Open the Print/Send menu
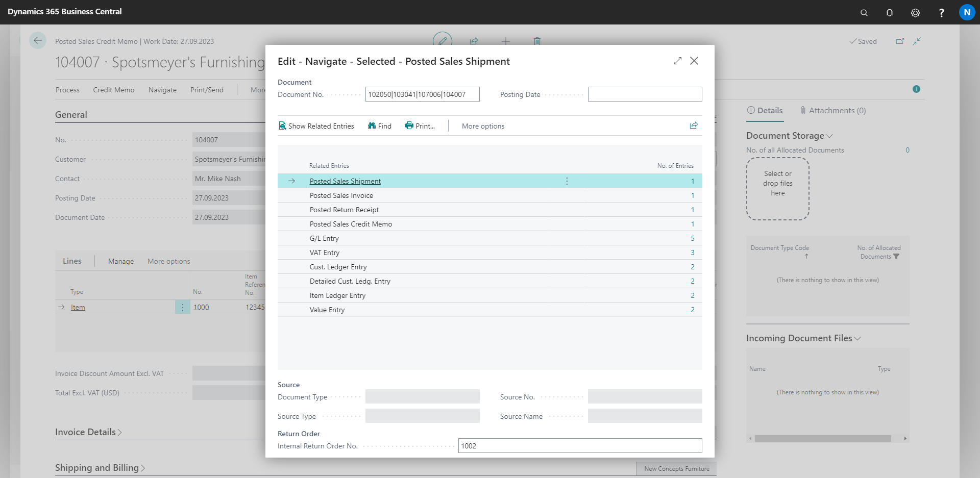This screenshot has height=478, width=980. point(207,90)
